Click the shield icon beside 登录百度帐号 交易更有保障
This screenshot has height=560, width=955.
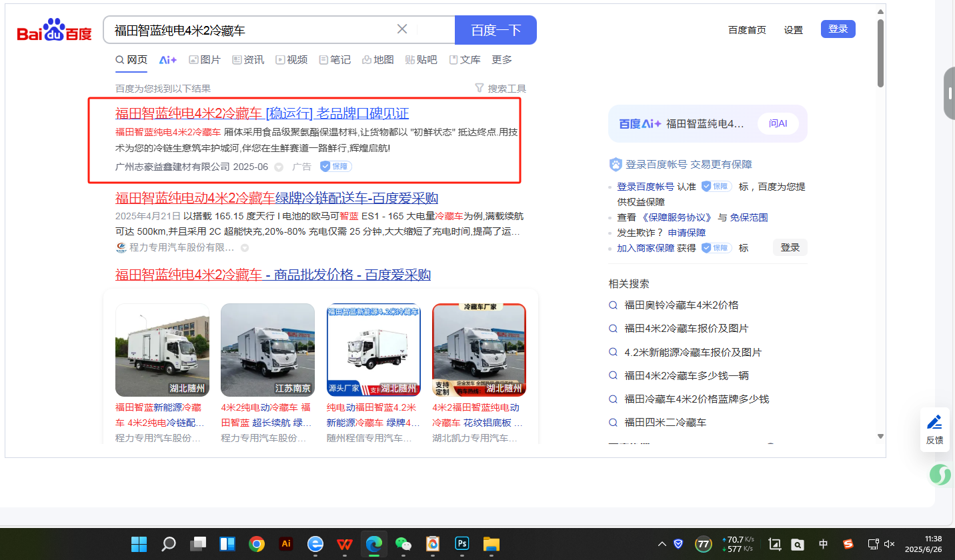point(616,165)
